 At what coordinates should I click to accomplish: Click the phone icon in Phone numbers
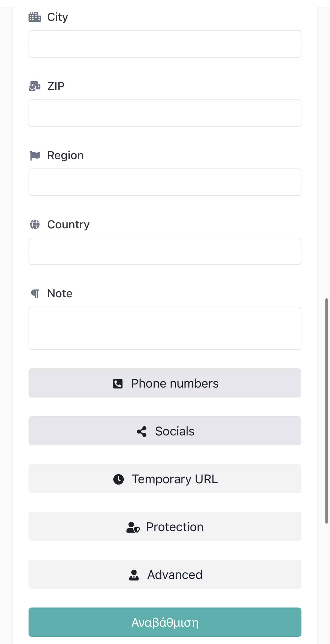point(118,383)
